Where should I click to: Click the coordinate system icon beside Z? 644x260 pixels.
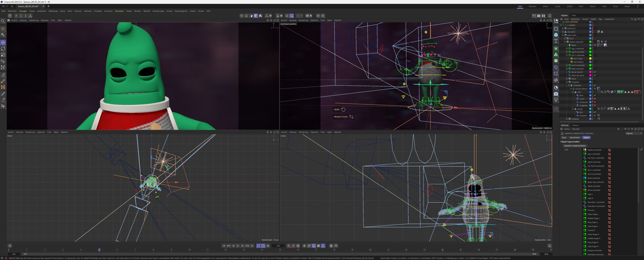pyautogui.click(x=30, y=16)
